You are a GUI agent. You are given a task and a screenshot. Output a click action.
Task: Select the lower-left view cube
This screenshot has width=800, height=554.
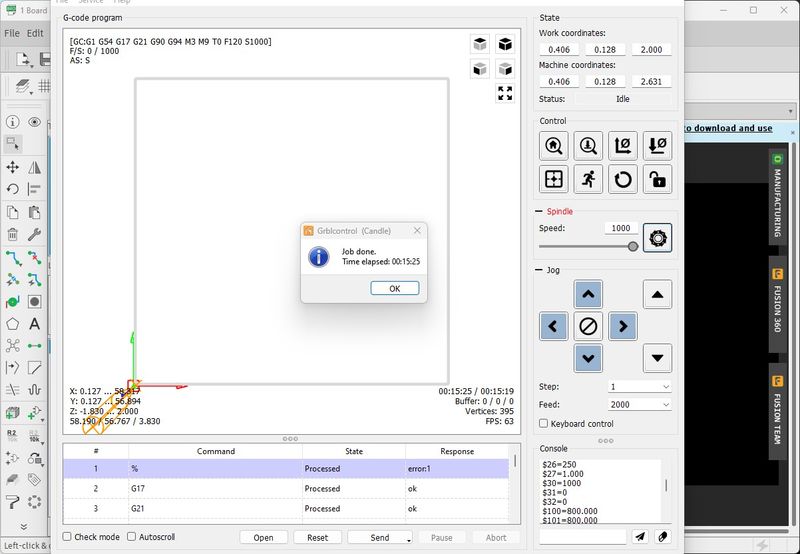pos(480,68)
